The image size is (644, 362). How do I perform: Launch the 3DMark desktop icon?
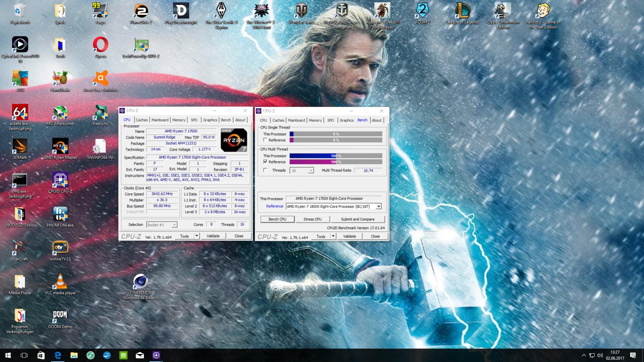click(x=20, y=149)
